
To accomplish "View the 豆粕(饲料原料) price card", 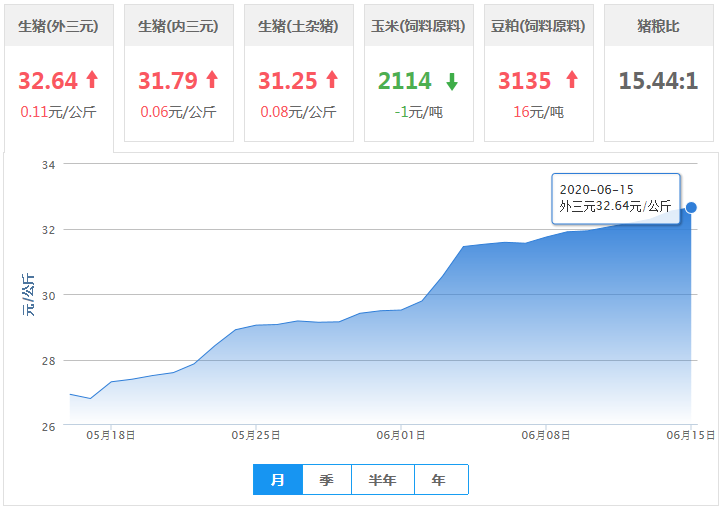I will pos(538,26).
